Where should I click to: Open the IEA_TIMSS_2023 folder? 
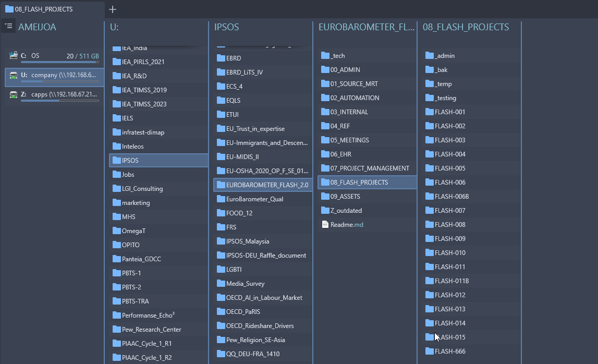(158, 104)
